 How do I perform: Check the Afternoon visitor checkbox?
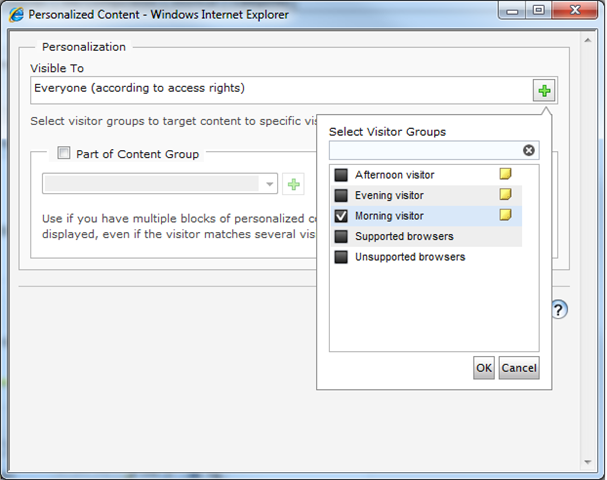pos(341,175)
